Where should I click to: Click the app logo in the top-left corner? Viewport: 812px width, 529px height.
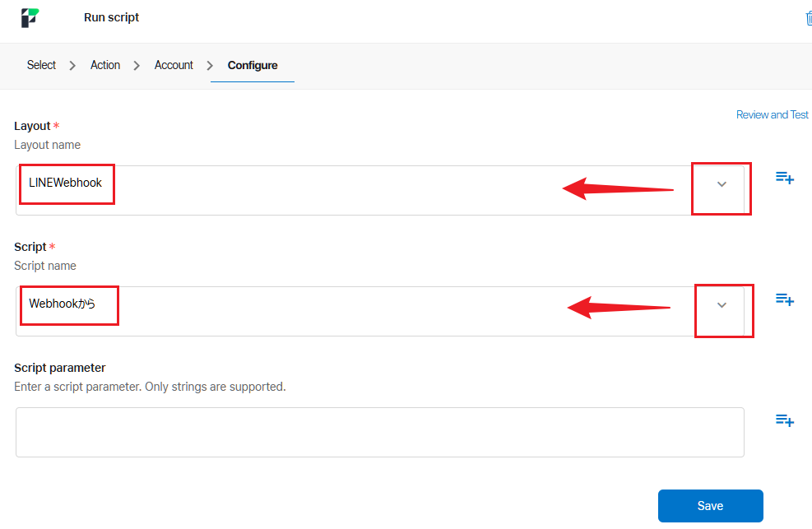click(x=30, y=16)
